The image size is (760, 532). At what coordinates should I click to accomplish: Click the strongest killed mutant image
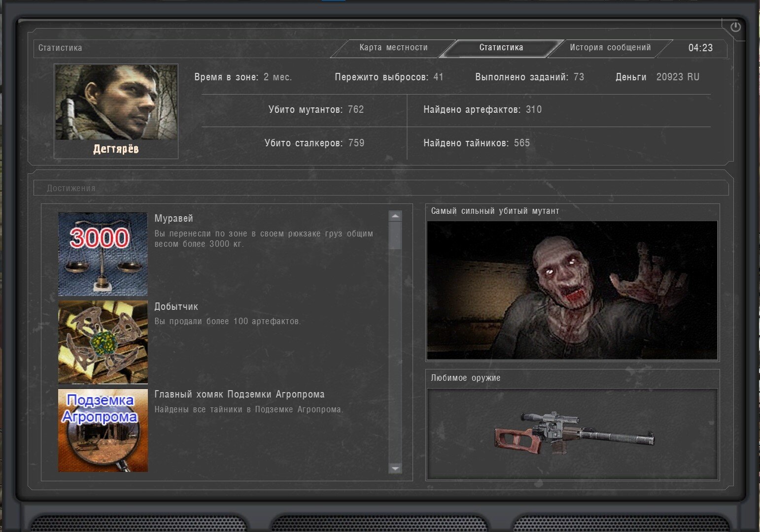coord(572,290)
